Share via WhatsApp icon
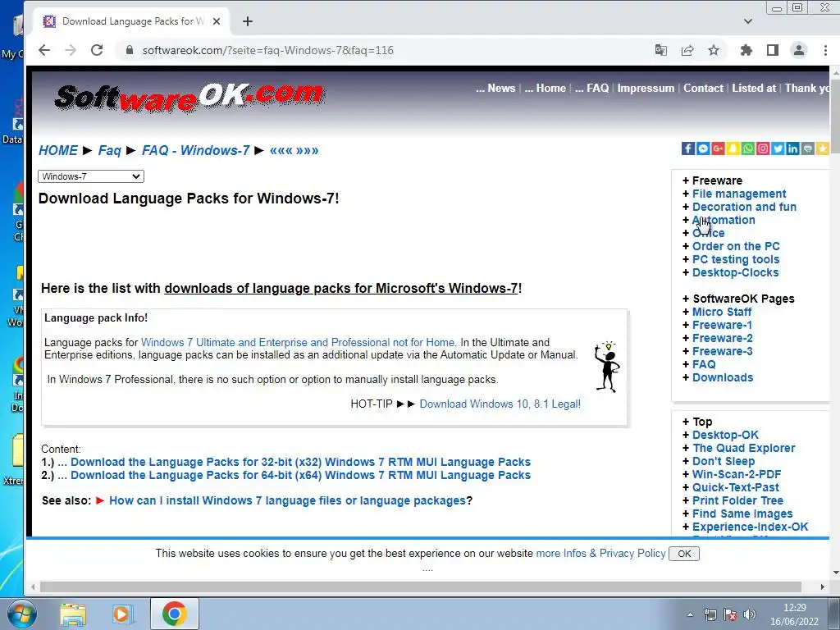The width and height of the screenshot is (840, 630). [748, 148]
